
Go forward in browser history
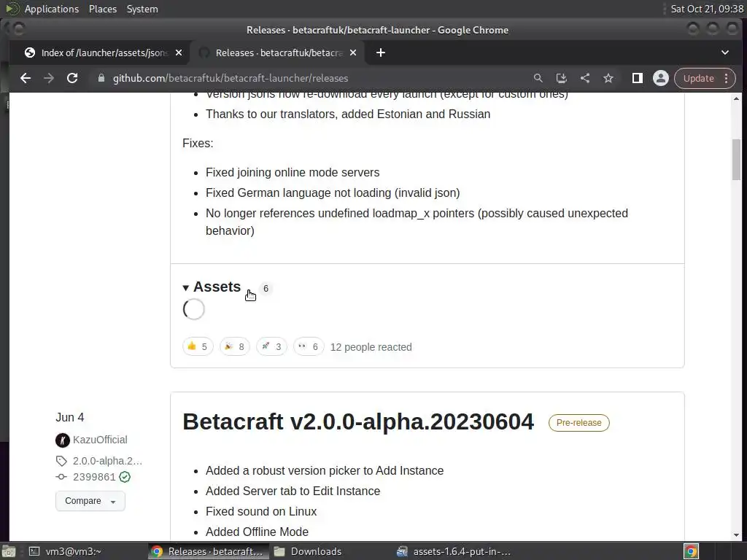tap(49, 78)
